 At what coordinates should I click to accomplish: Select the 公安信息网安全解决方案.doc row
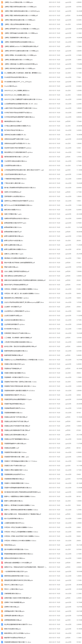(41, 165)
